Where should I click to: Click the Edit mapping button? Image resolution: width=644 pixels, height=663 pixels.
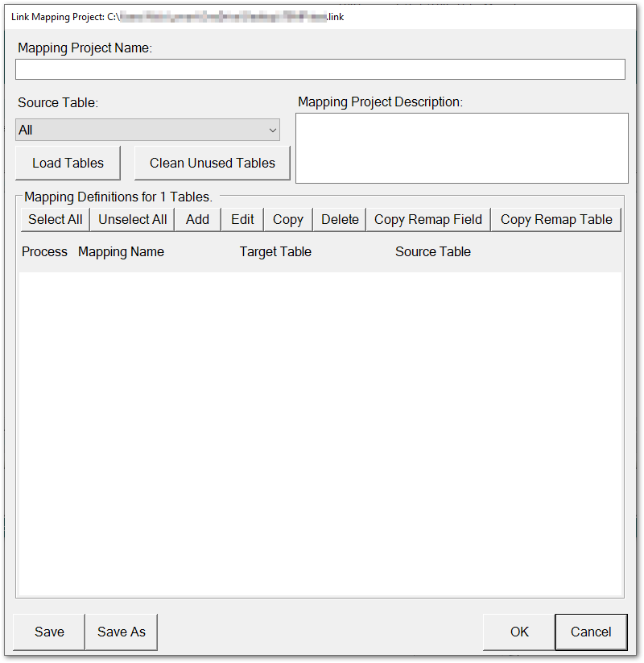[242, 218]
